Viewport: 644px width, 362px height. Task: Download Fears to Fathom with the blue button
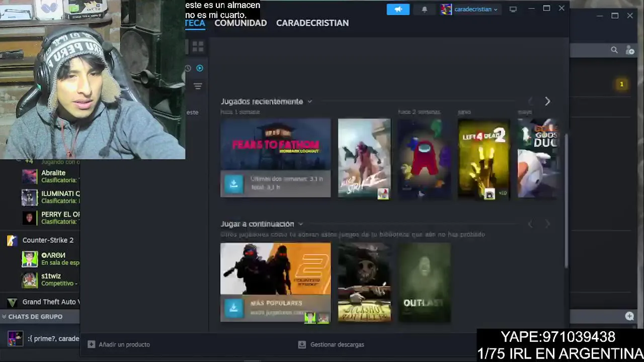pyautogui.click(x=233, y=184)
